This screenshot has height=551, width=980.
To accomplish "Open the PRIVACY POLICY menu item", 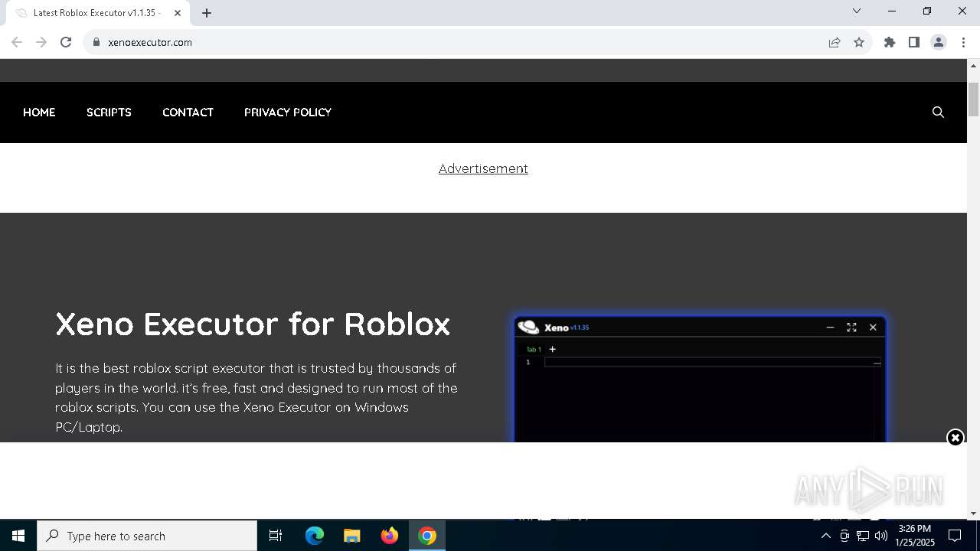I will point(288,112).
